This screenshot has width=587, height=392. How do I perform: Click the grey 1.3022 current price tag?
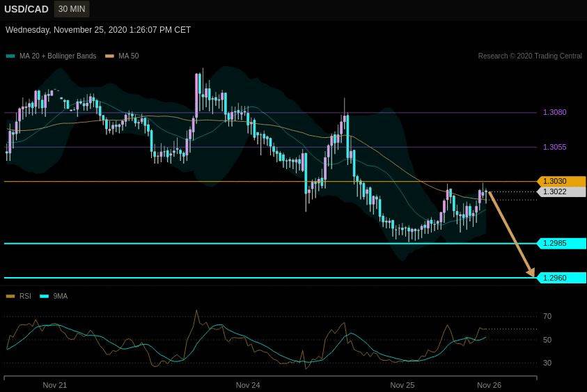[561, 191]
